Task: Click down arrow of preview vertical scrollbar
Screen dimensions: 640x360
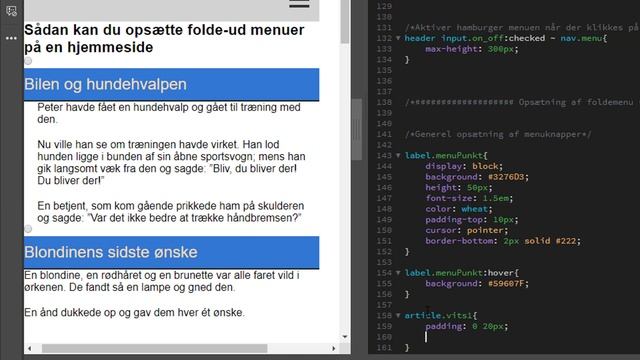Action: pos(345,337)
